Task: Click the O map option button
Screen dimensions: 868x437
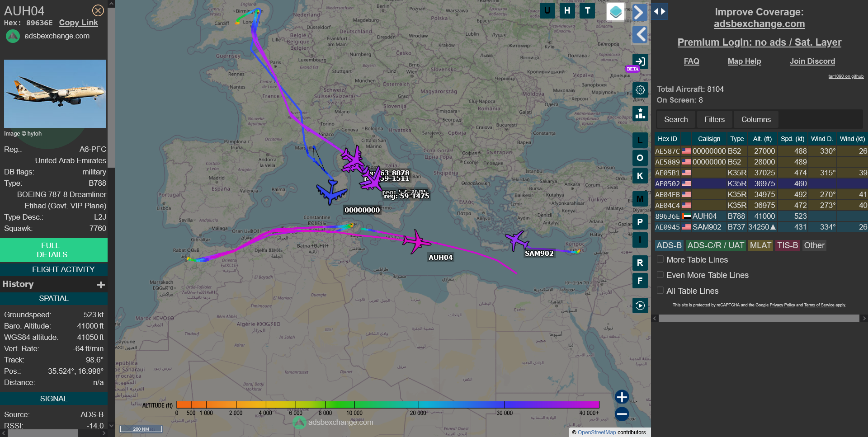Action: (640, 158)
